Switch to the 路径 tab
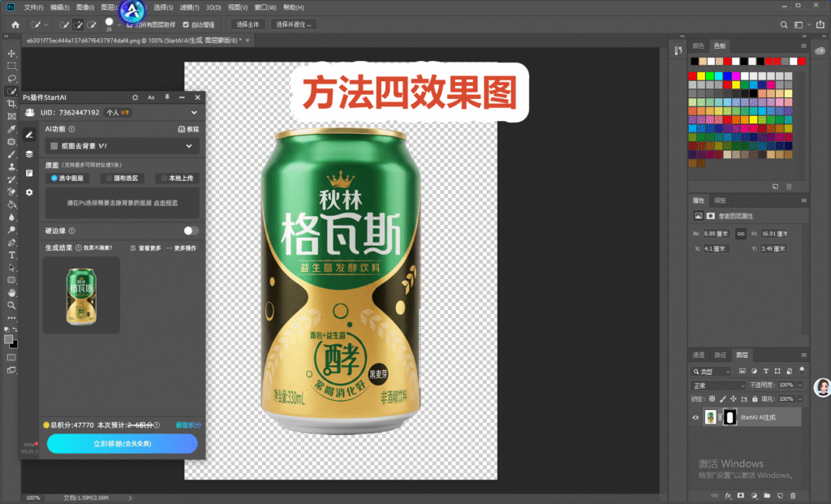The image size is (831, 504). pyautogui.click(x=721, y=355)
